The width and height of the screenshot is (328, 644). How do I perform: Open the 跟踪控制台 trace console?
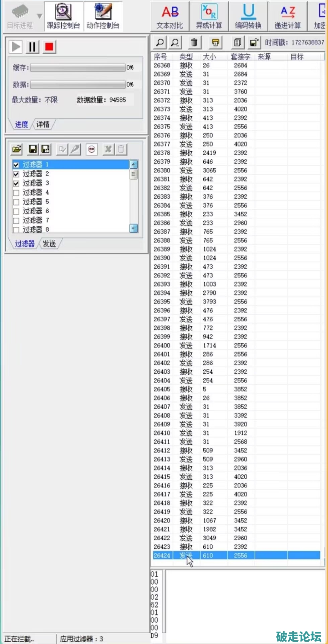pos(64,16)
